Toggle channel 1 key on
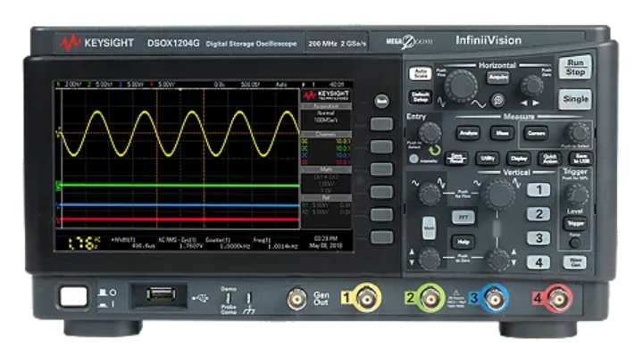This screenshot has width=643, height=364. tap(539, 190)
